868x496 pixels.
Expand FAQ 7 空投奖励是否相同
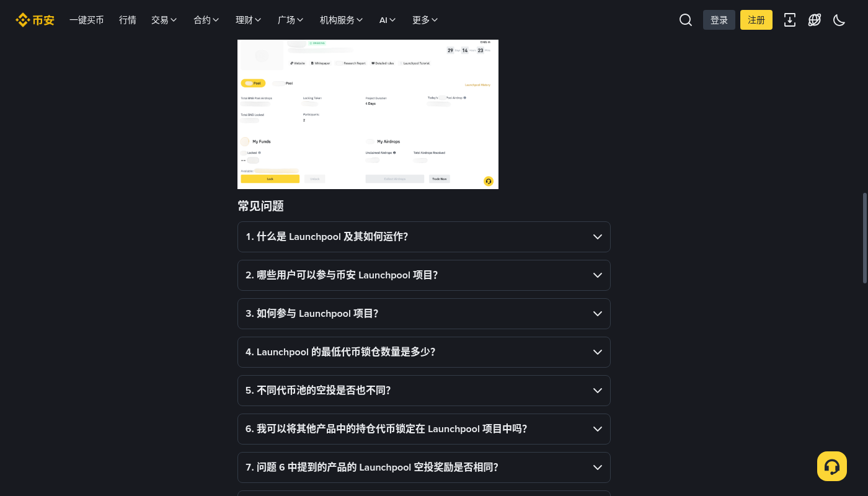(x=424, y=467)
